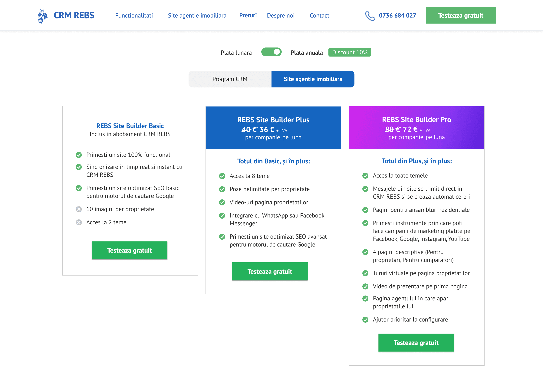Click the checkmark beside 'Primesti un site 100% functional'

79,155
